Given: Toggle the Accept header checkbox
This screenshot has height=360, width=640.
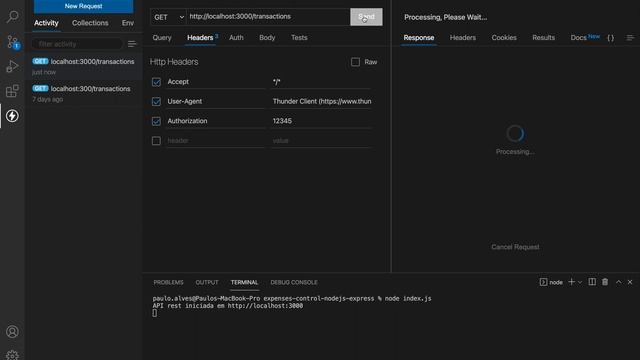Looking at the screenshot, I should click(x=156, y=82).
